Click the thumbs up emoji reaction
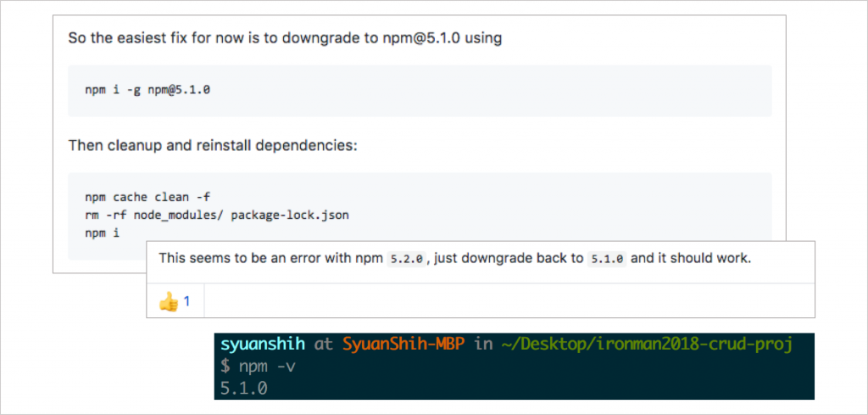The height and width of the screenshot is (415, 868). coord(169,301)
